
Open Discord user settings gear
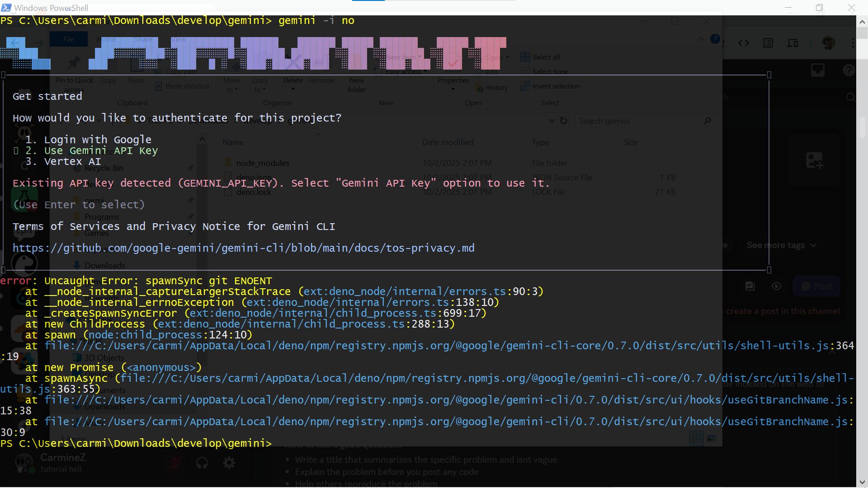[229, 463]
